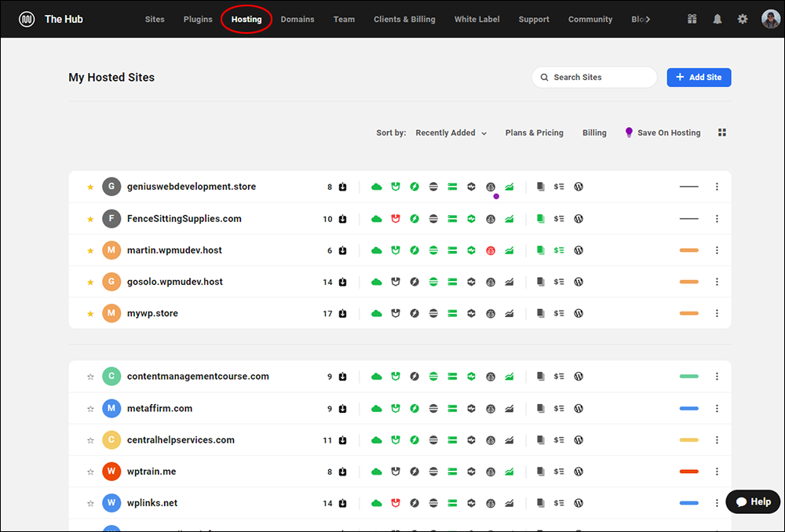Screen dimensions: 785x532
Task: Click SEO striped circle for contentmanagementcourse.com
Action: coord(433,377)
